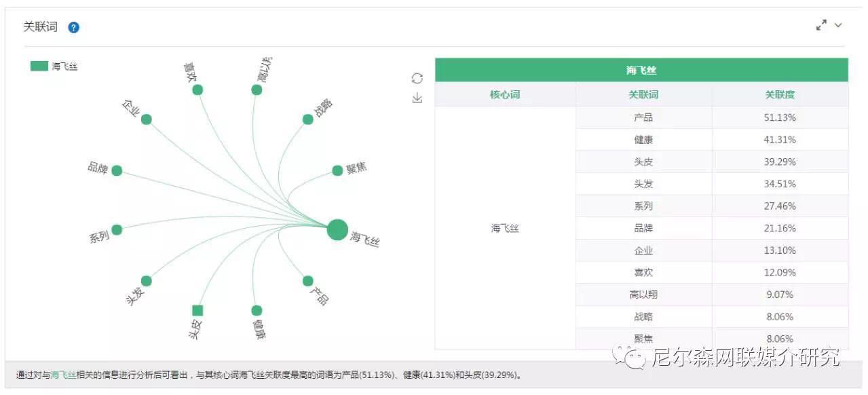Click the large central 海飞丝 node

point(337,229)
